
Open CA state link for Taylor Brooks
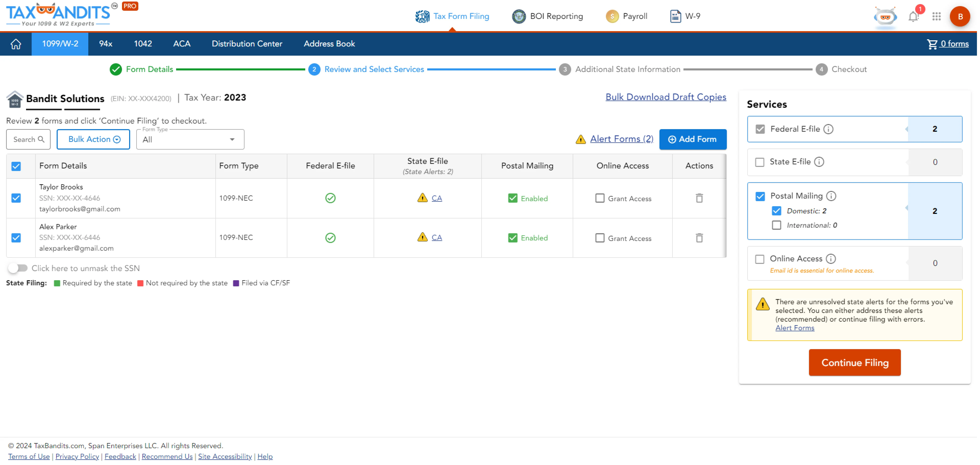[436, 198]
